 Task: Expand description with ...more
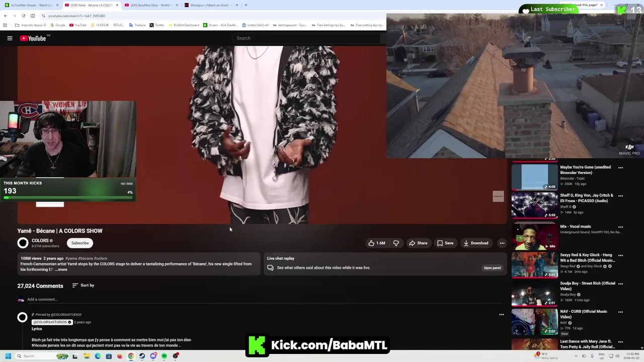[61, 269]
